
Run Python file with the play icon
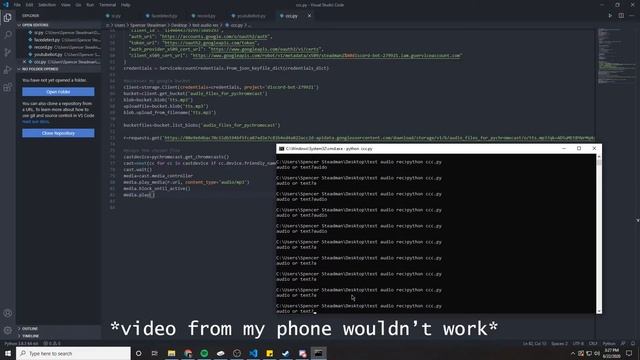click(610, 16)
